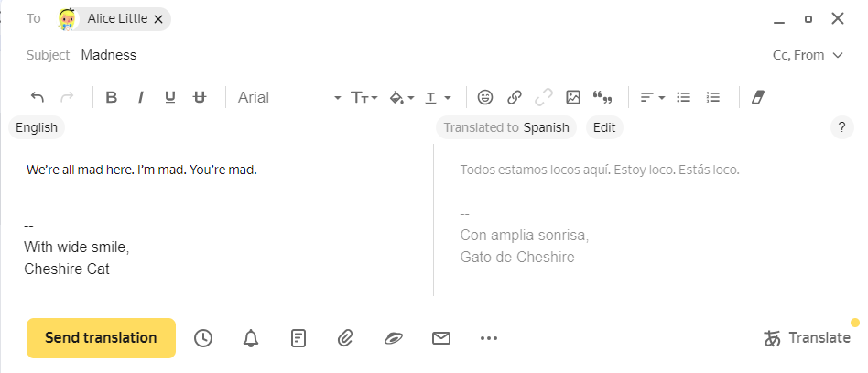Click the Undo arrow in the toolbar
This screenshot has width=868, height=373.
[x=38, y=97]
